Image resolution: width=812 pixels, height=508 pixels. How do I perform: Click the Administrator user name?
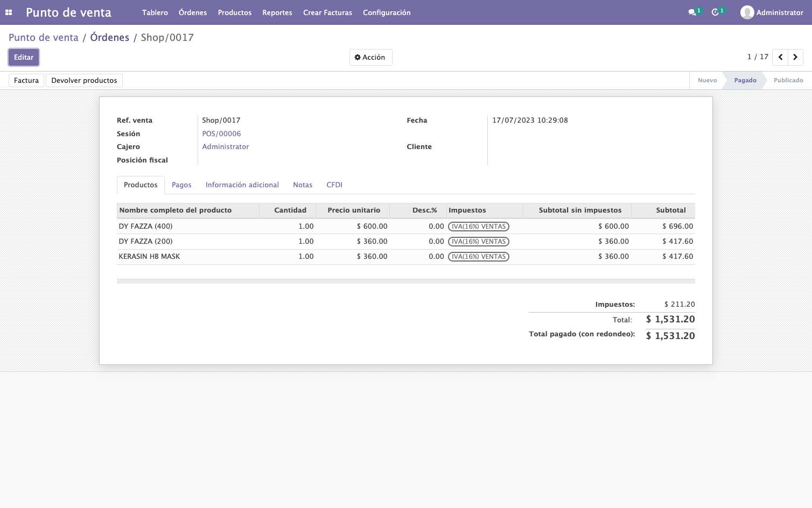click(780, 12)
